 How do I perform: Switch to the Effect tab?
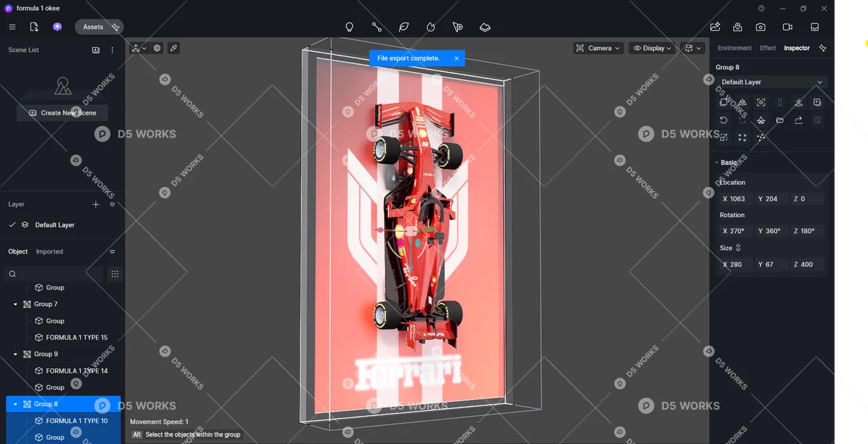tap(768, 48)
